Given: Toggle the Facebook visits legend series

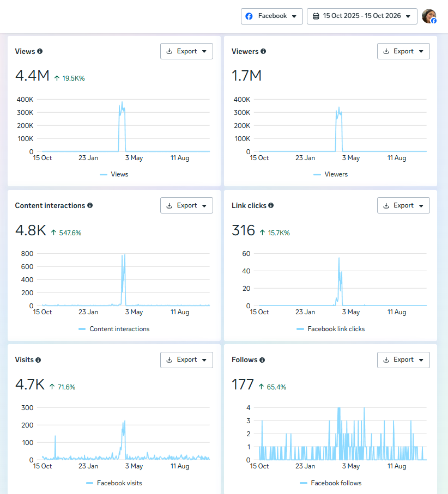Looking at the screenshot, I should click(x=114, y=483).
